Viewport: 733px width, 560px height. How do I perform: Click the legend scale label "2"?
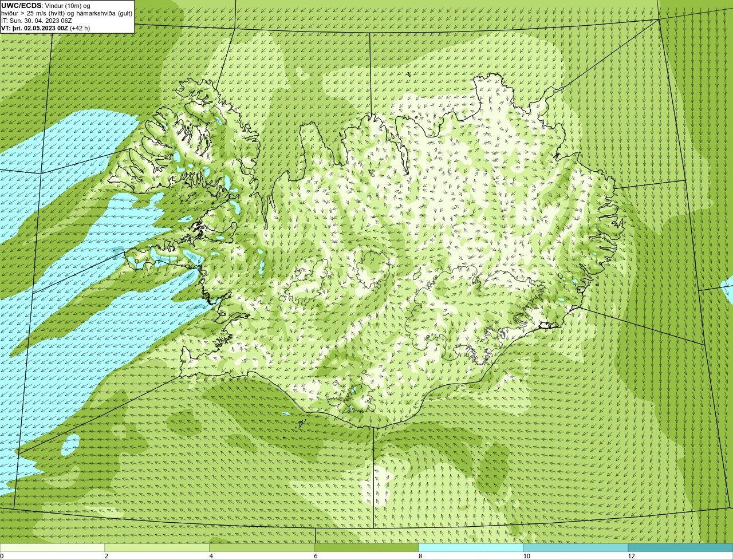106,556
